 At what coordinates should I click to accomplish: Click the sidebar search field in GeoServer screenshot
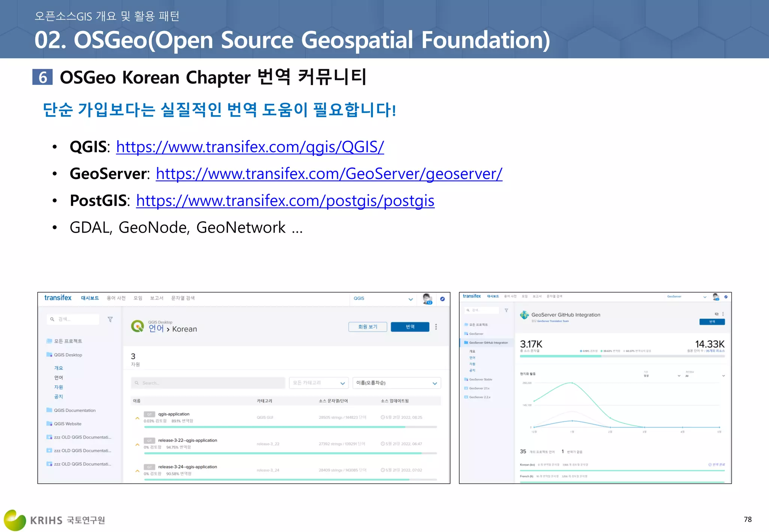[x=482, y=310]
